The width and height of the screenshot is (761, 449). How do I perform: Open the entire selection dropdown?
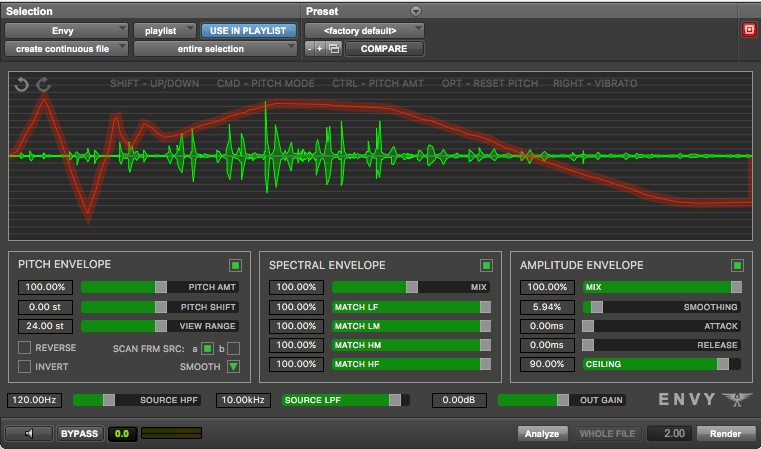pyautogui.click(x=215, y=49)
